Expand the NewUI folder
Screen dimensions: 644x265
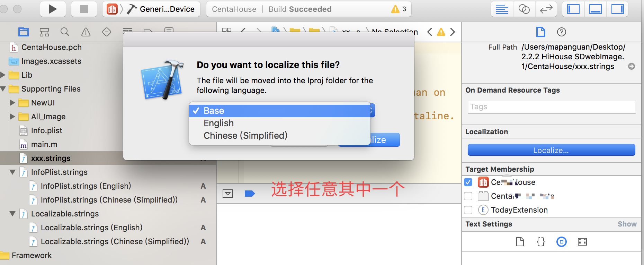click(x=12, y=103)
